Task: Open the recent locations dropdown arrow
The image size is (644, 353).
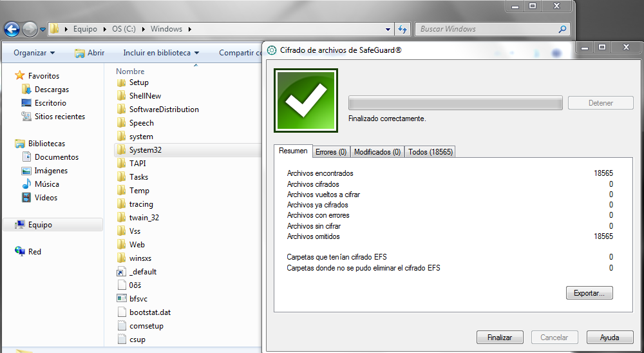Action: [x=43, y=30]
